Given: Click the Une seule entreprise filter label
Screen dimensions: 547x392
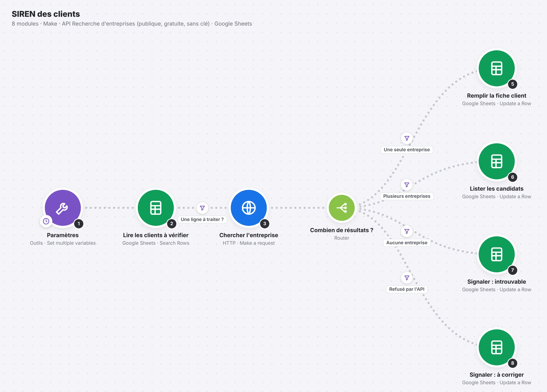Looking at the screenshot, I should [x=407, y=150].
